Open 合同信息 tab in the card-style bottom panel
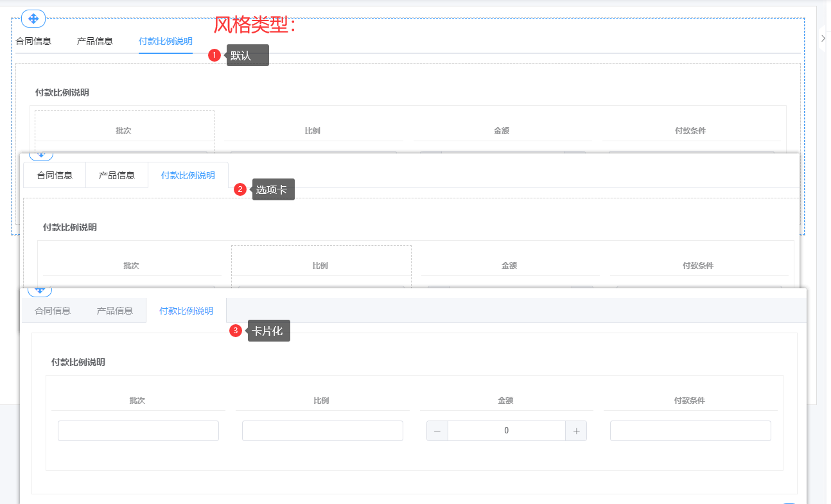 coord(53,311)
